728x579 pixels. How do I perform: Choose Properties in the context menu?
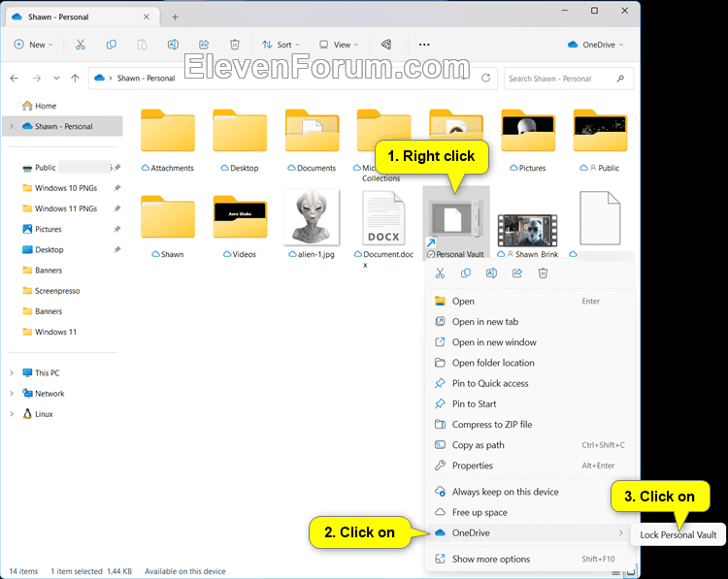tap(529, 466)
